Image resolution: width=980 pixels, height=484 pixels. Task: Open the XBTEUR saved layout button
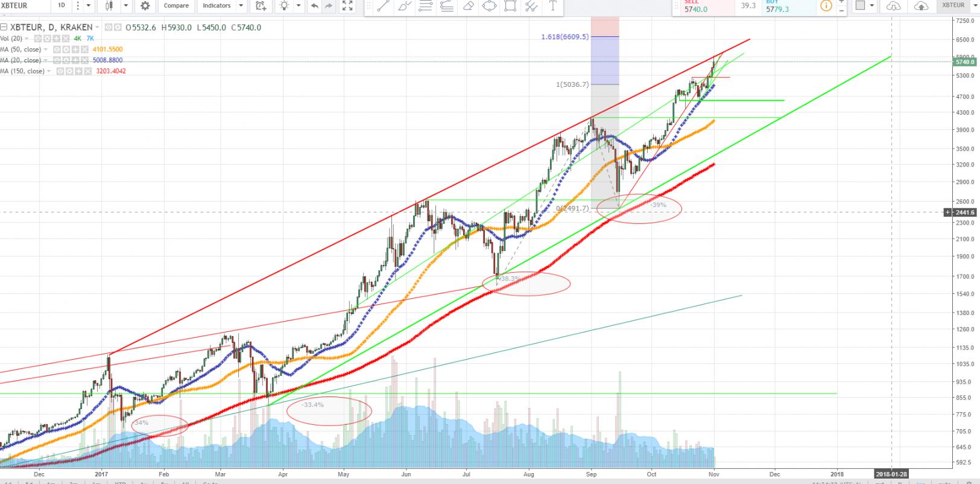pos(952,5)
